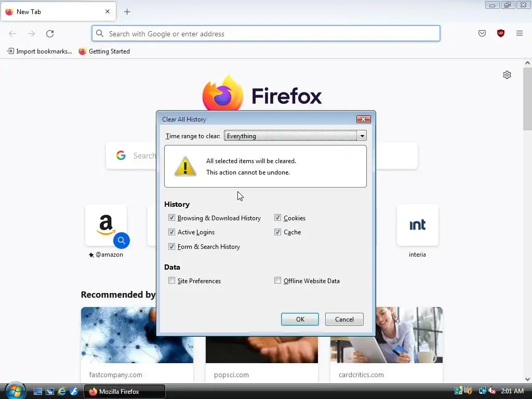Click Switch between windows quick launch icon
This screenshot has width=532, height=399.
point(50,392)
